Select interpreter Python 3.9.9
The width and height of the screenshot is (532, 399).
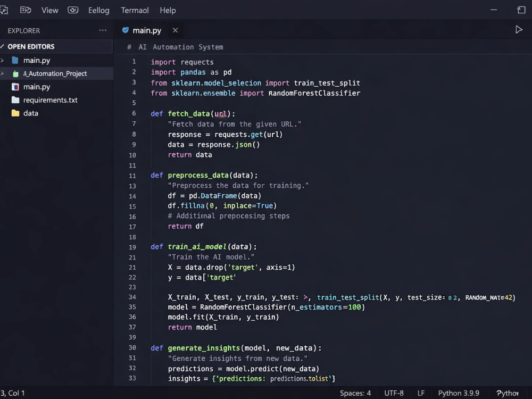coord(459,393)
